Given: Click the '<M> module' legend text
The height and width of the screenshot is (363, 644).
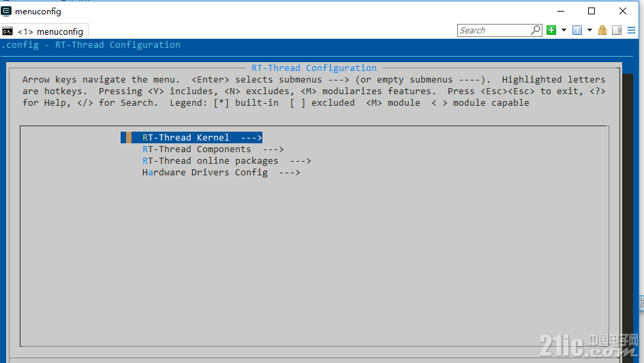Looking at the screenshot, I should tap(393, 103).
